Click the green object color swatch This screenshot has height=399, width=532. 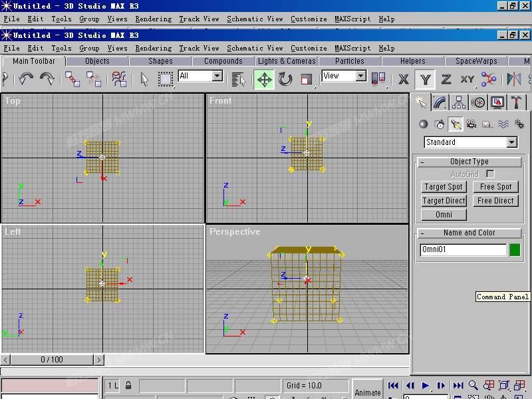[x=515, y=250]
